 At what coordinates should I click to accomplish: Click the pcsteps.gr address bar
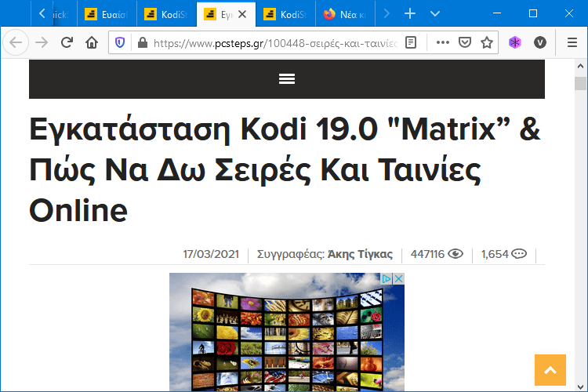(x=276, y=43)
